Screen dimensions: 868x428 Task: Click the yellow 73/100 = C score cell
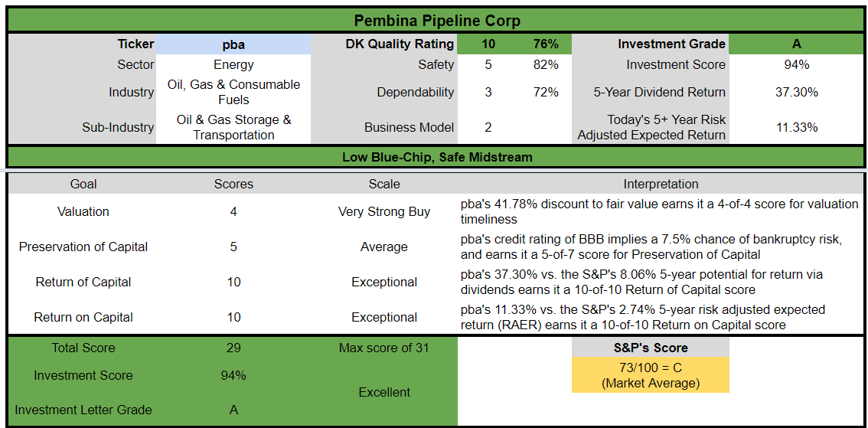tap(651, 375)
